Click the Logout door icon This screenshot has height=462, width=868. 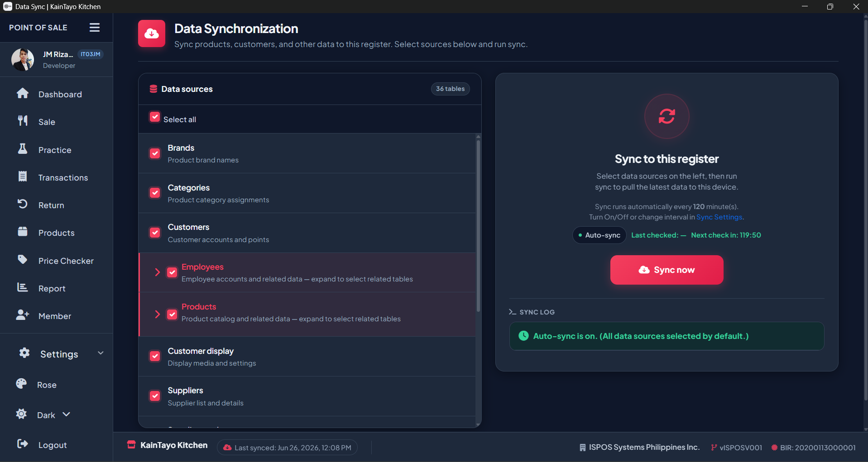pos(23,444)
